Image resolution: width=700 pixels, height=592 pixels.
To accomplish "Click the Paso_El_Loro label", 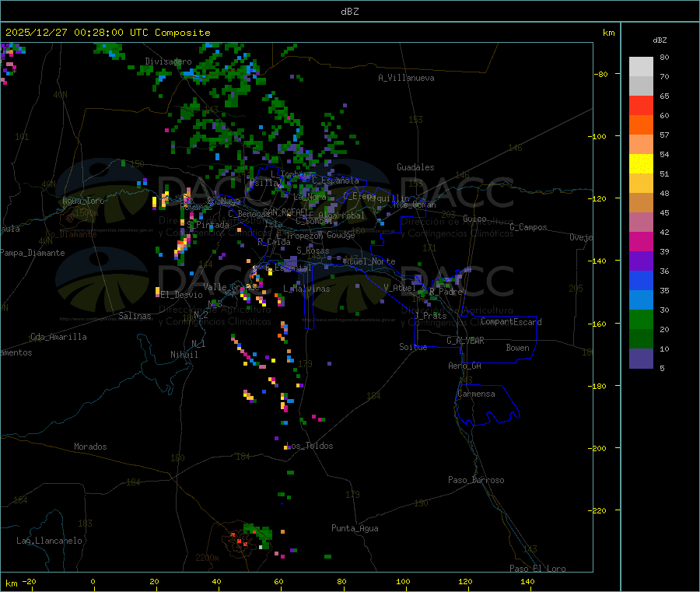I will pos(538,569).
